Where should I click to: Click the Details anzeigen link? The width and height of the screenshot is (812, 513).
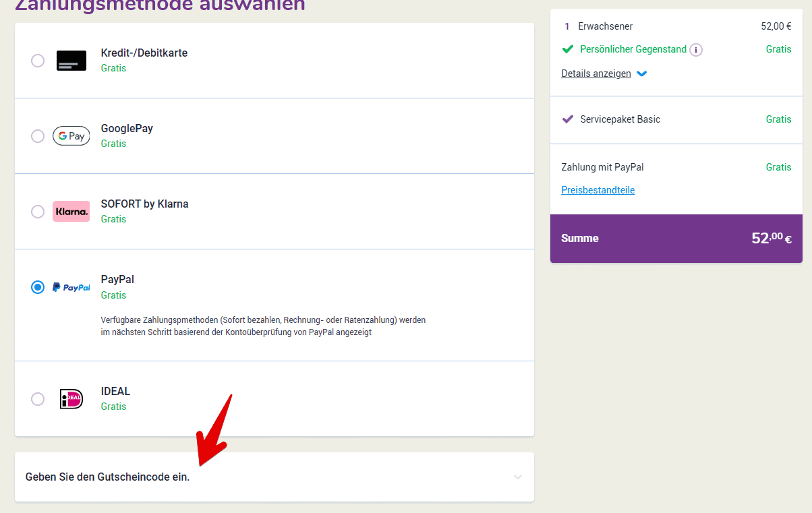click(596, 73)
